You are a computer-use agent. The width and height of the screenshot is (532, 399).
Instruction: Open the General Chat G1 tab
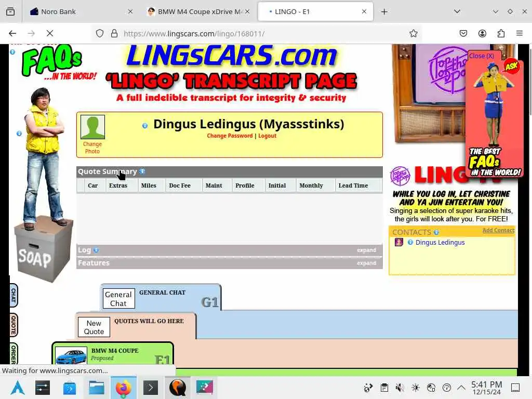161,298
